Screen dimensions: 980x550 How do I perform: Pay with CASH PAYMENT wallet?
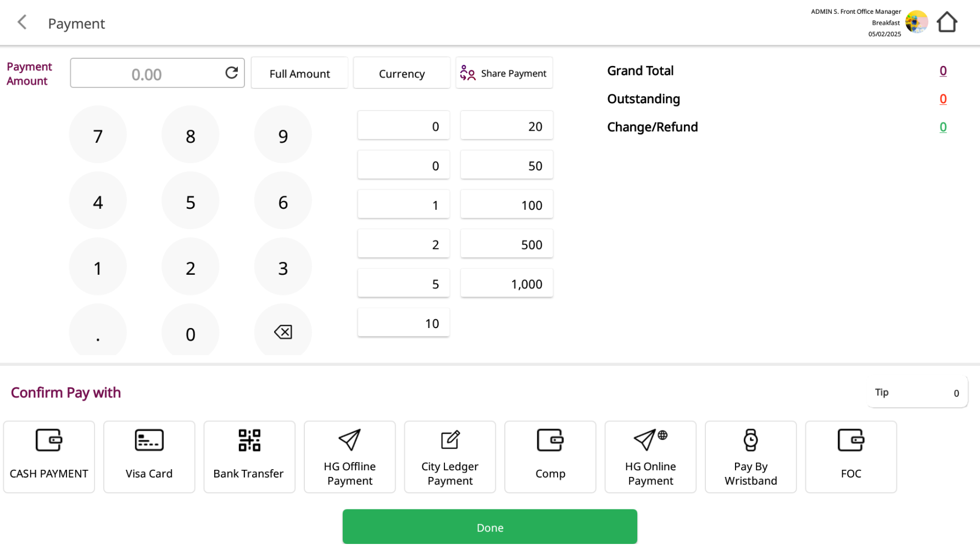(x=49, y=457)
